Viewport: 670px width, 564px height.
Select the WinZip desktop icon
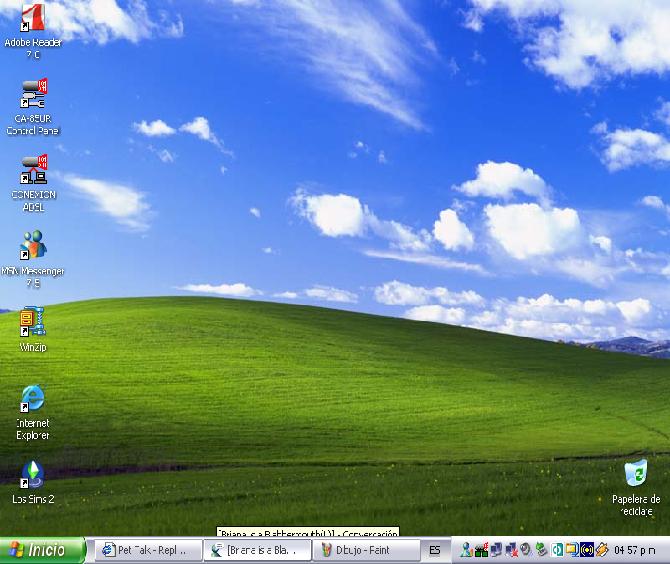tap(33, 329)
